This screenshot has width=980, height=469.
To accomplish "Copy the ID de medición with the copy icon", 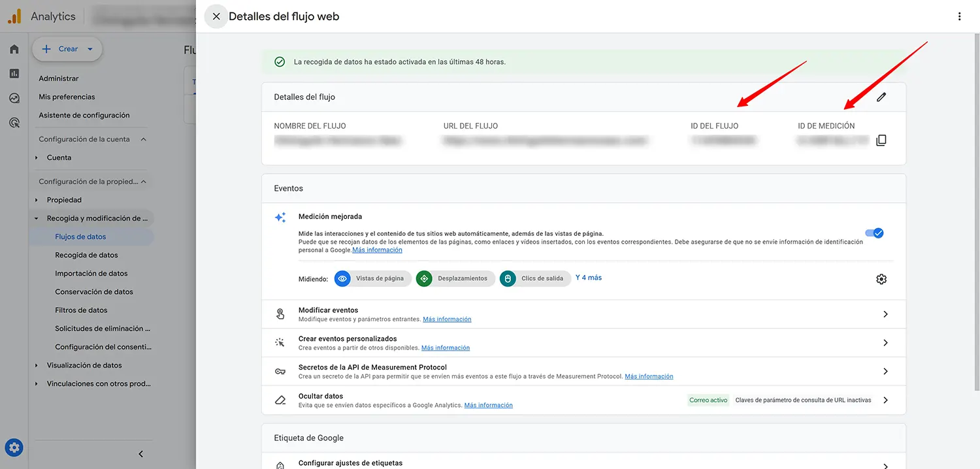I will point(881,139).
